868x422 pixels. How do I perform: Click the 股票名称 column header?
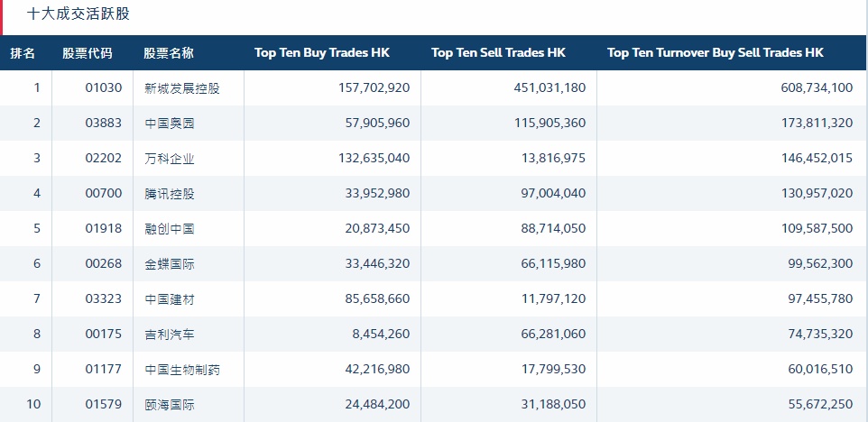click(x=169, y=53)
